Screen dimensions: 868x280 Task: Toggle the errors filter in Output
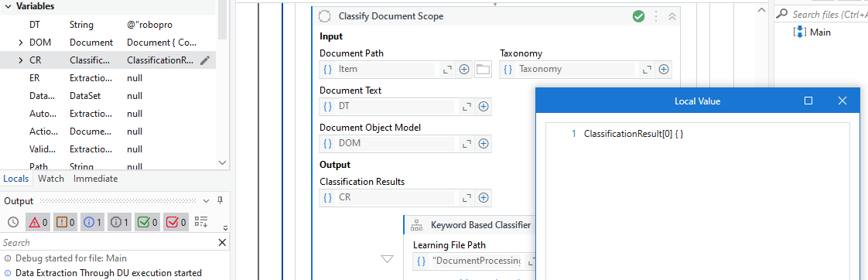click(x=39, y=223)
